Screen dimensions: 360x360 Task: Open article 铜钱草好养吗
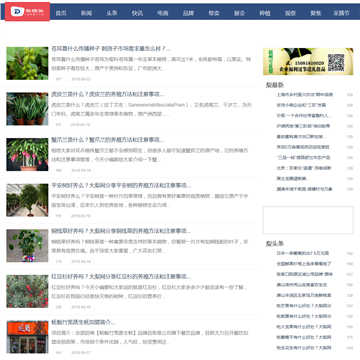click(x=121, y=231)
